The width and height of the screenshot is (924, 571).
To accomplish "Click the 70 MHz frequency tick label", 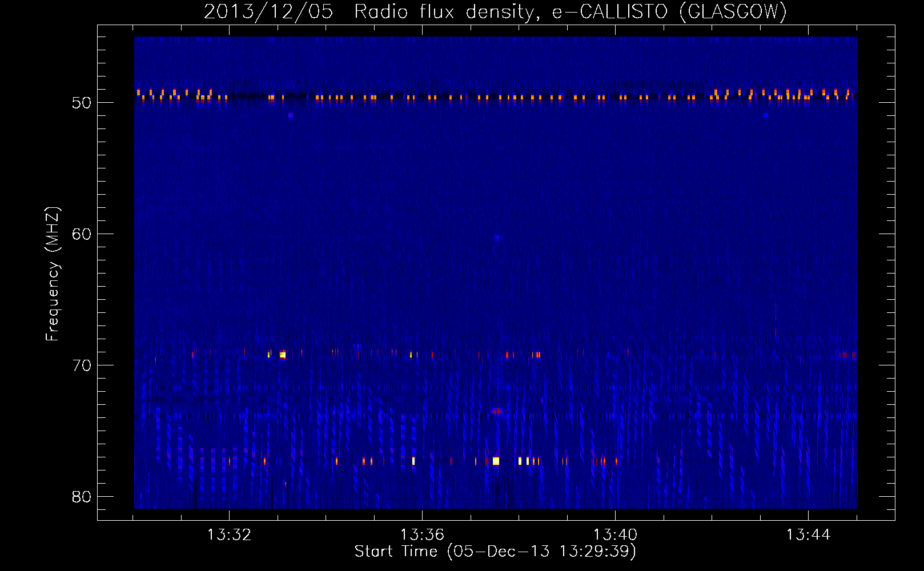I will 82,365.
